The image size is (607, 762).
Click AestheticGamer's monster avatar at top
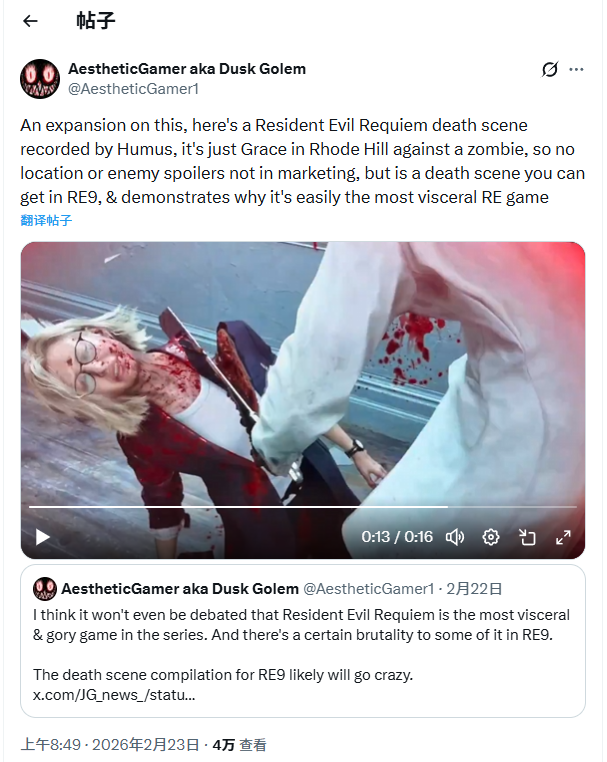[40, 79]
